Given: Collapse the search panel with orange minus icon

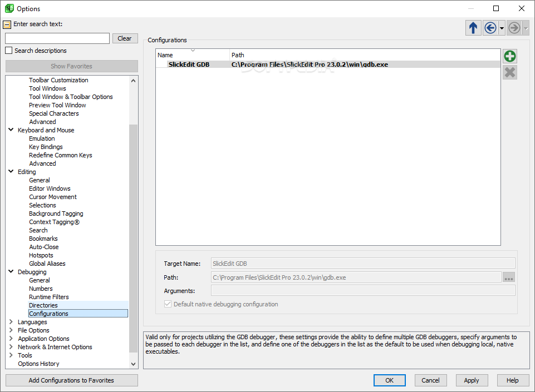Looking at the screenshot, I should pos(7,24).
